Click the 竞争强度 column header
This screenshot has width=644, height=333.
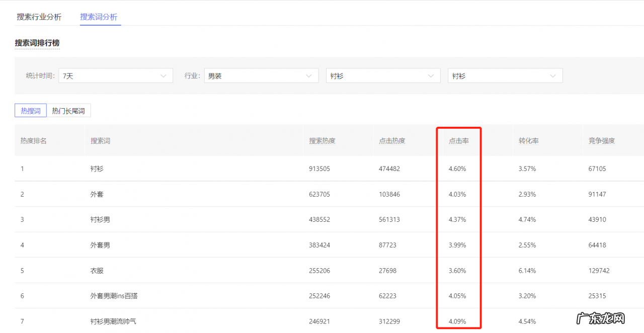601,141
